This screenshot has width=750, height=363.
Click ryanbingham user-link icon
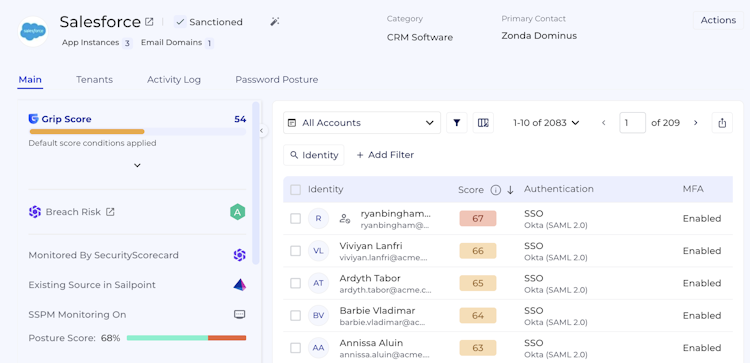point(345,219)
